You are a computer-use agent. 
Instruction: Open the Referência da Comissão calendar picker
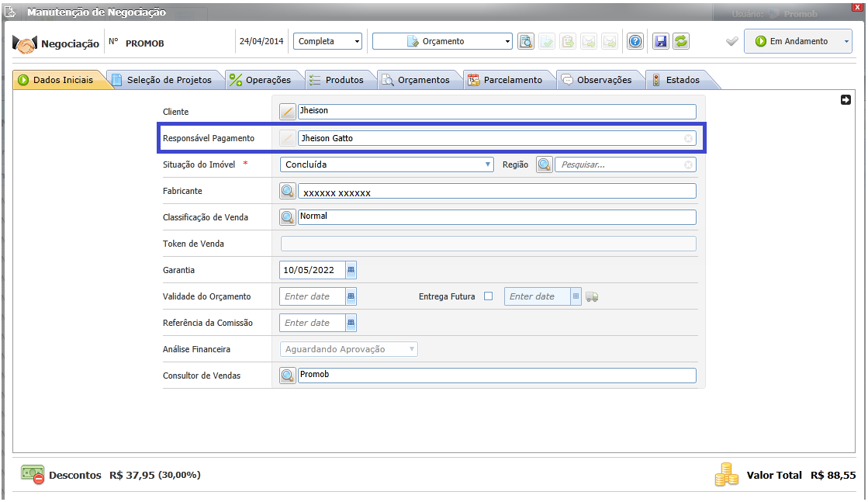(351, 323)
